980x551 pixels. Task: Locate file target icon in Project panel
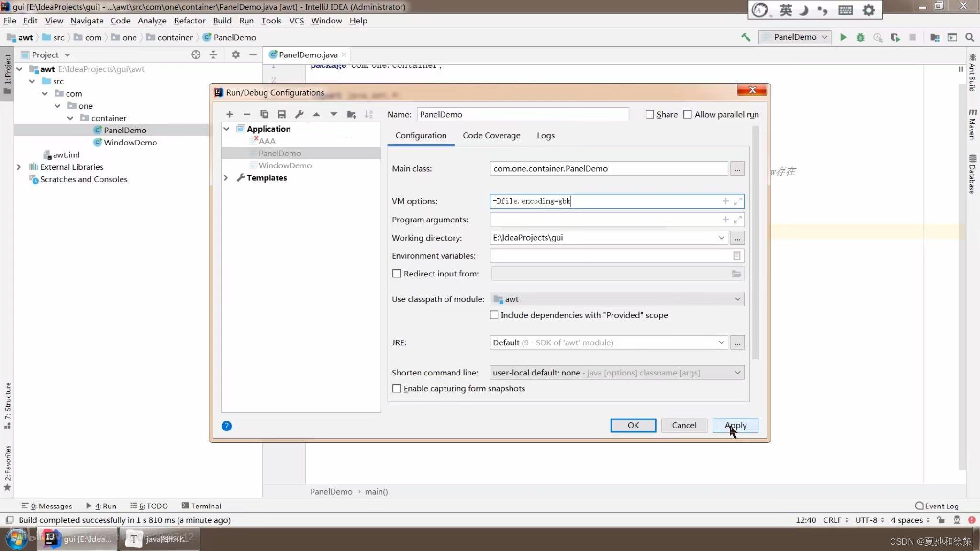tap(196, 55)
